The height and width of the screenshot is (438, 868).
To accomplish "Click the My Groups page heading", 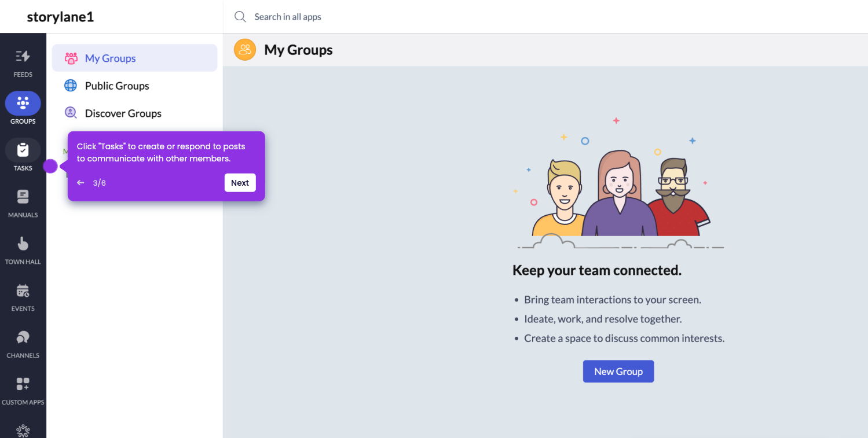I will point(298,50).
